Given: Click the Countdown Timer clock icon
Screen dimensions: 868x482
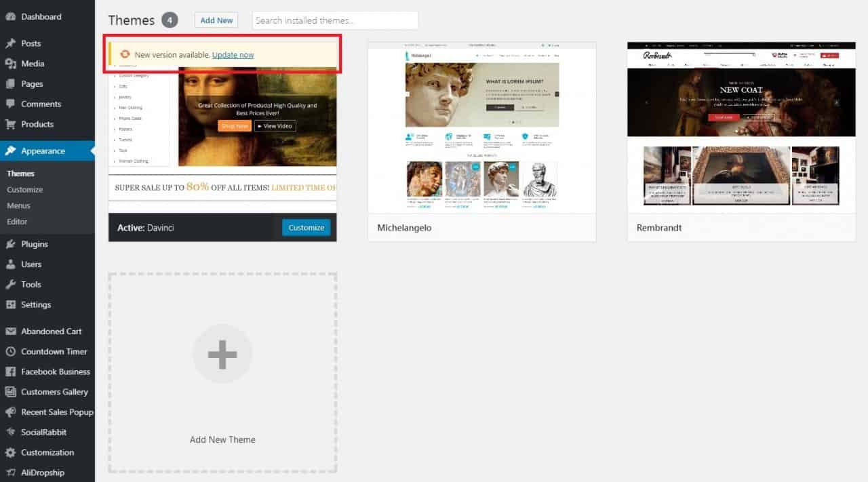Looking at the screenshot, I should point(10,352).
